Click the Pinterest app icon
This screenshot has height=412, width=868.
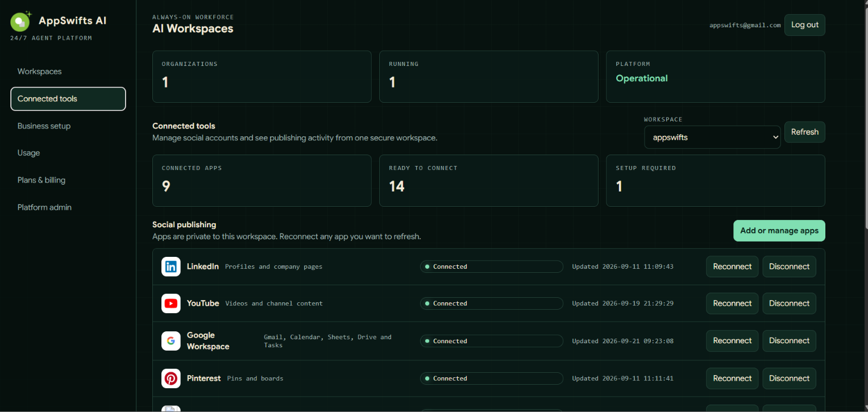click(171, 378)
